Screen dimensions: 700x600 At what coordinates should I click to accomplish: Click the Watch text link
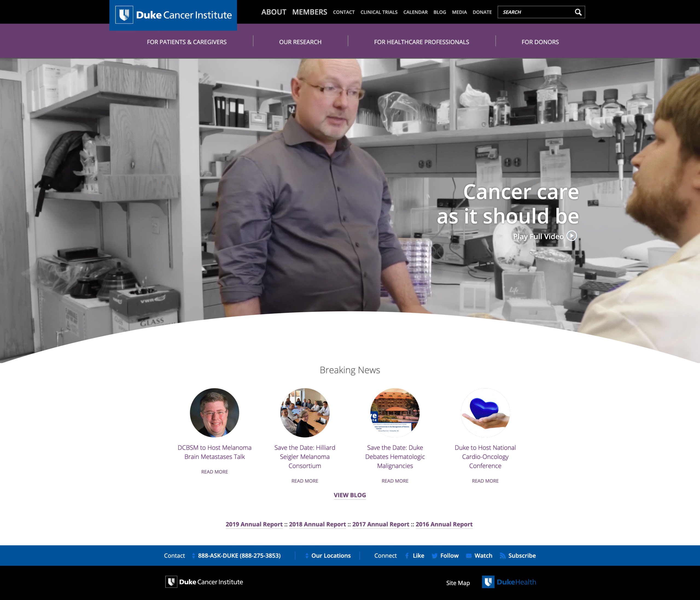(x=483, y=556)
